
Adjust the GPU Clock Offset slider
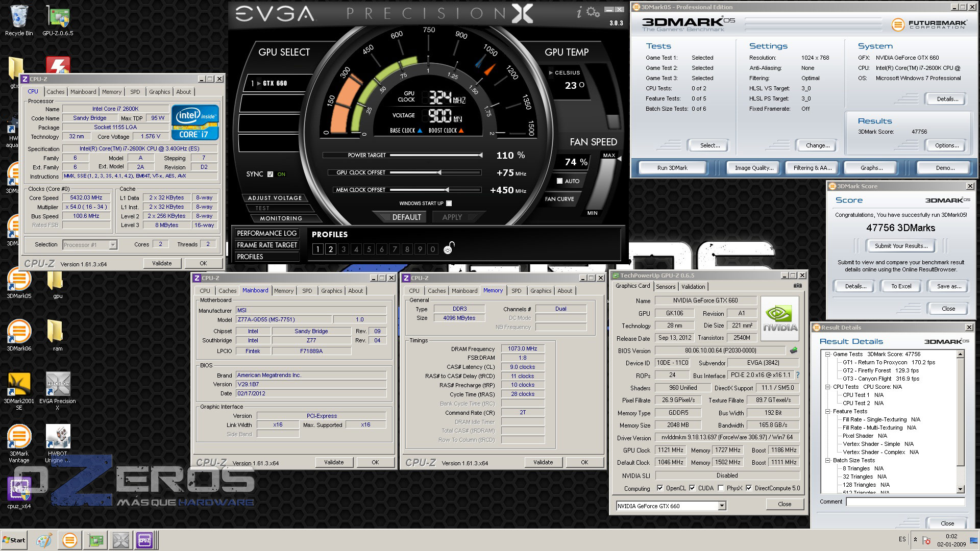click(x=439, y=172)
